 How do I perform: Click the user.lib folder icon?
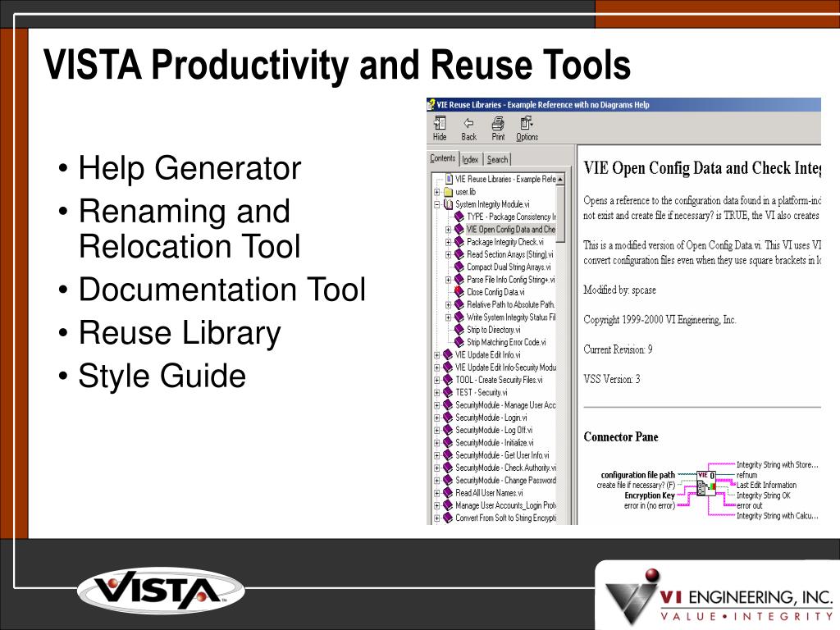pos(449,192)
